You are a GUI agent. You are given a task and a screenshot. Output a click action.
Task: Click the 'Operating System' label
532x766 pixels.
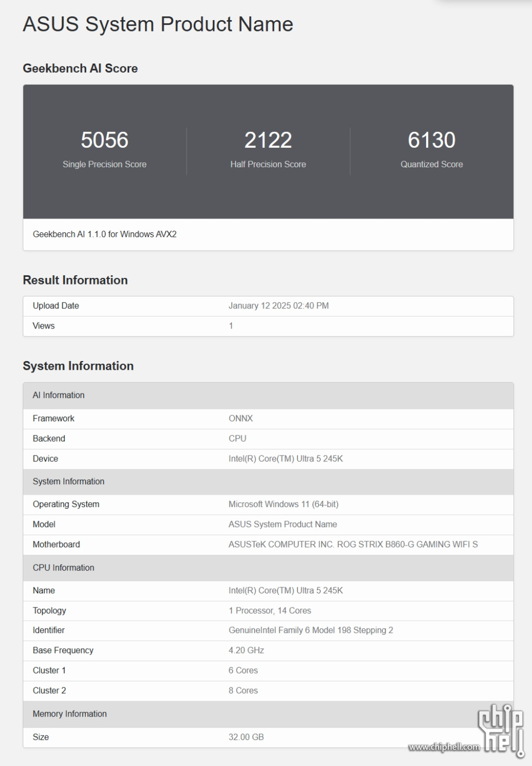tap(66, 504)
